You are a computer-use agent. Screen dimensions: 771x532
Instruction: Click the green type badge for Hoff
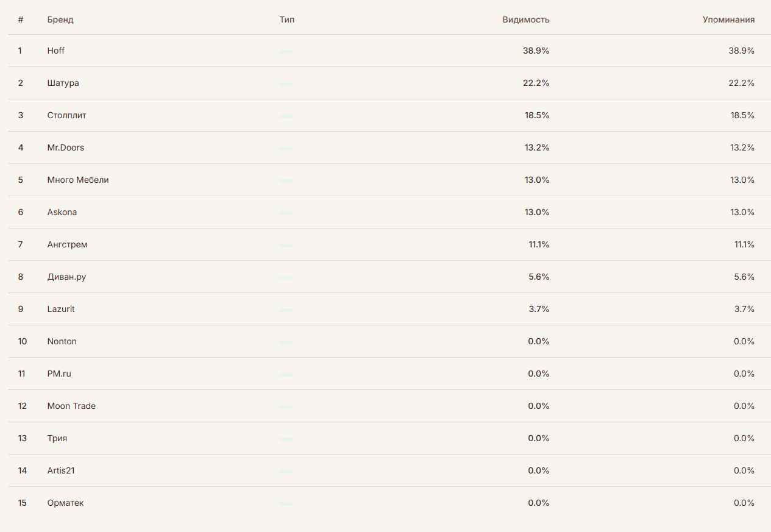click(286, 52)
